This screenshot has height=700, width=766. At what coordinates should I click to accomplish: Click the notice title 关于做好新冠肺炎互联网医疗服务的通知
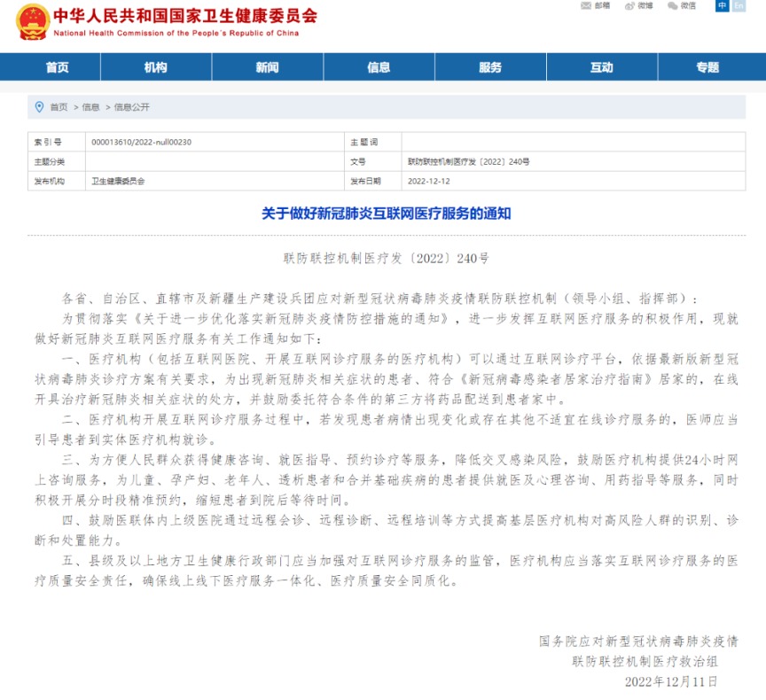tap(387, 214)
